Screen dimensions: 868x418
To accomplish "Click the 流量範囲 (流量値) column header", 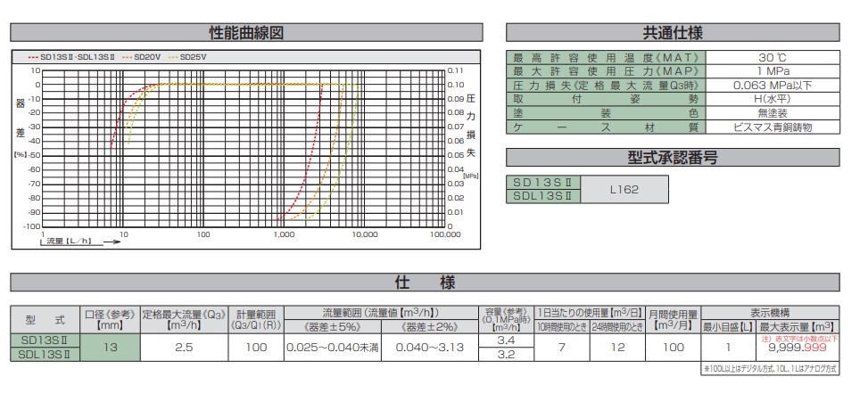I will [381, 313].
